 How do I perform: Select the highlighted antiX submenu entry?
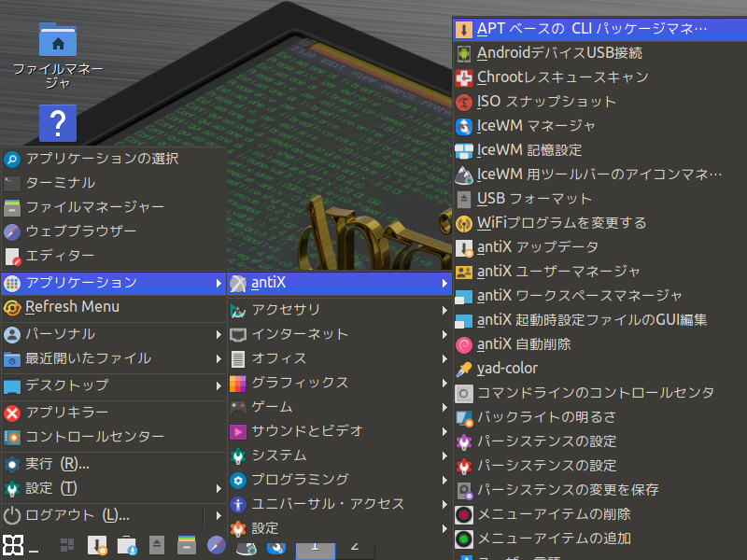(340, 284)
